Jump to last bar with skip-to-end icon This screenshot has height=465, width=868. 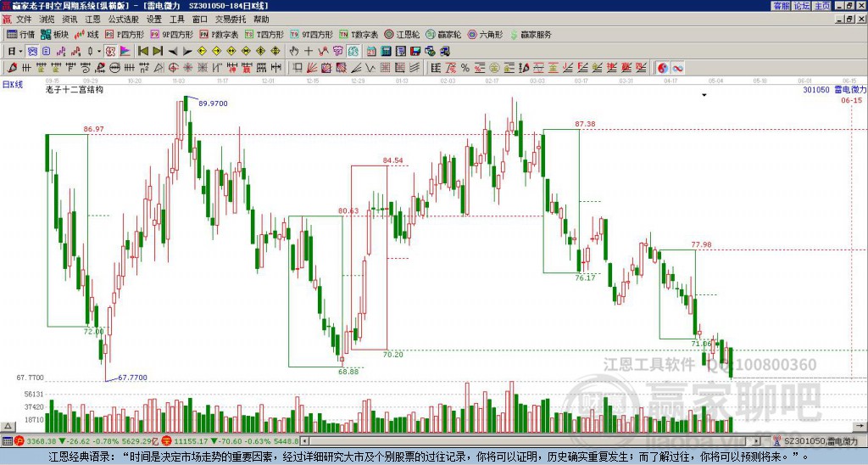158,52
